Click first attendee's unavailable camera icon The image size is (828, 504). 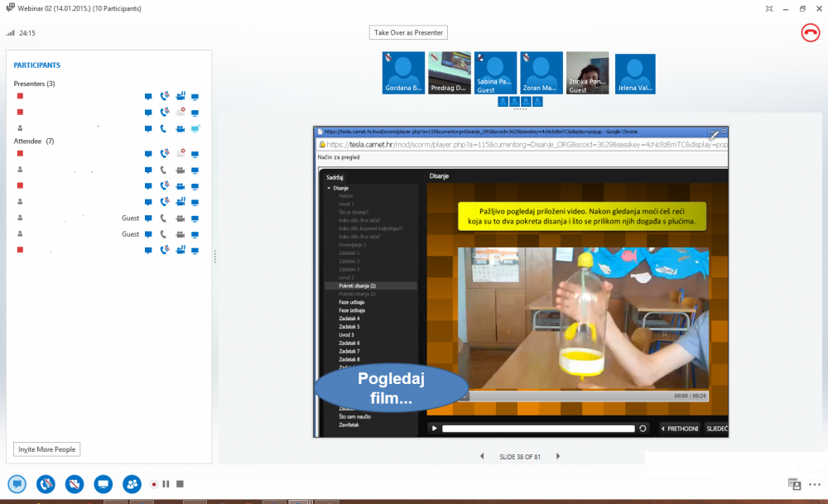click(x=181, y=154)
